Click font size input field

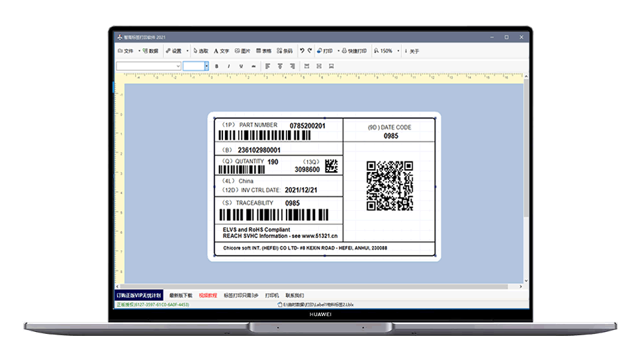click(x=193, y=66)
